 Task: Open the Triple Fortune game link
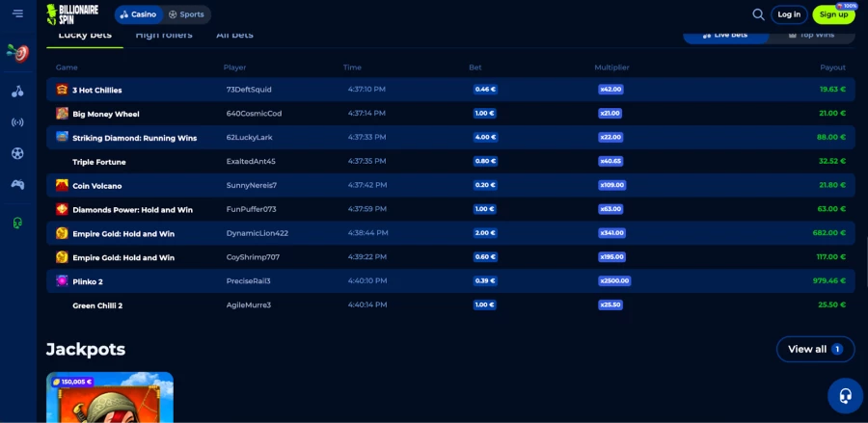pos(99,162)
